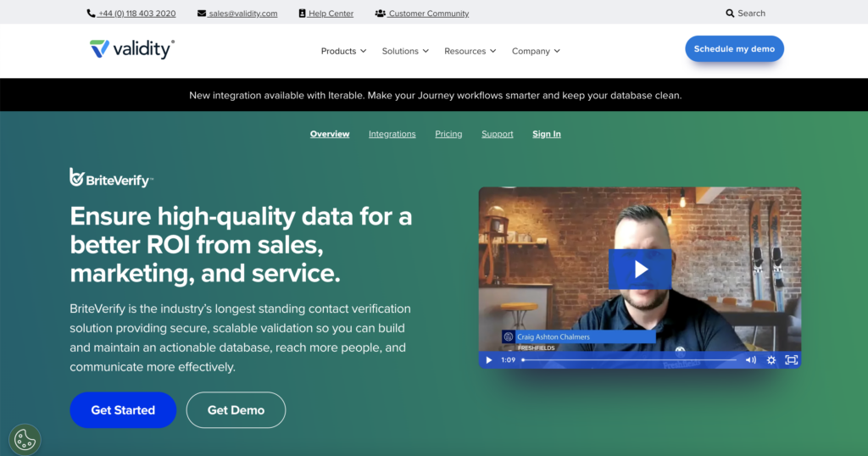This screenshot has height=456, width=868.
Task: Expand the Solutions dropdown menu
Action: point(405,51)
